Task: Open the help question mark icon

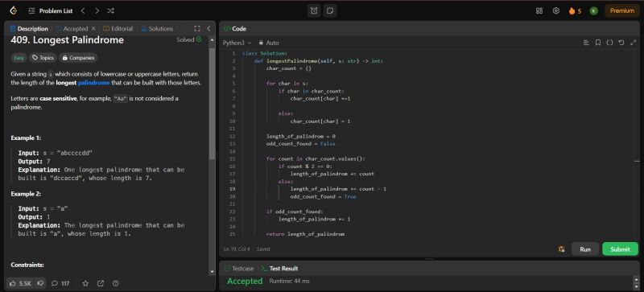Action: (x=116, y=283)
